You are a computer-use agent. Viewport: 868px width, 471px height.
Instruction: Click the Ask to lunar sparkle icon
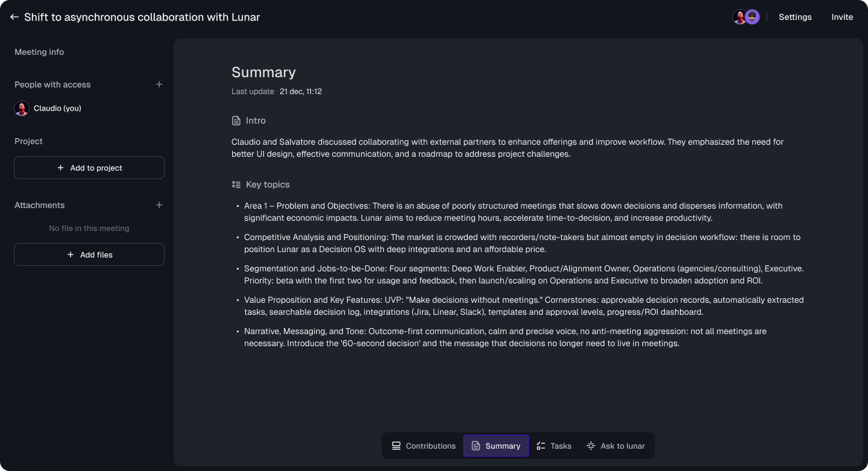coord(591,446)
